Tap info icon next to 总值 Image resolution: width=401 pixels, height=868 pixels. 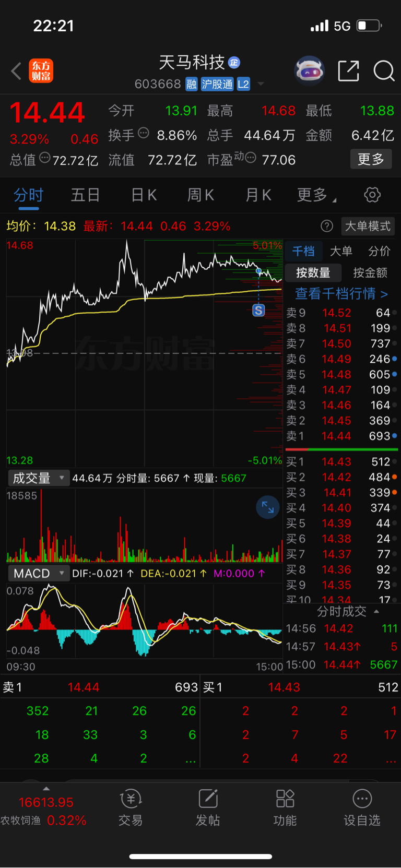45,158
